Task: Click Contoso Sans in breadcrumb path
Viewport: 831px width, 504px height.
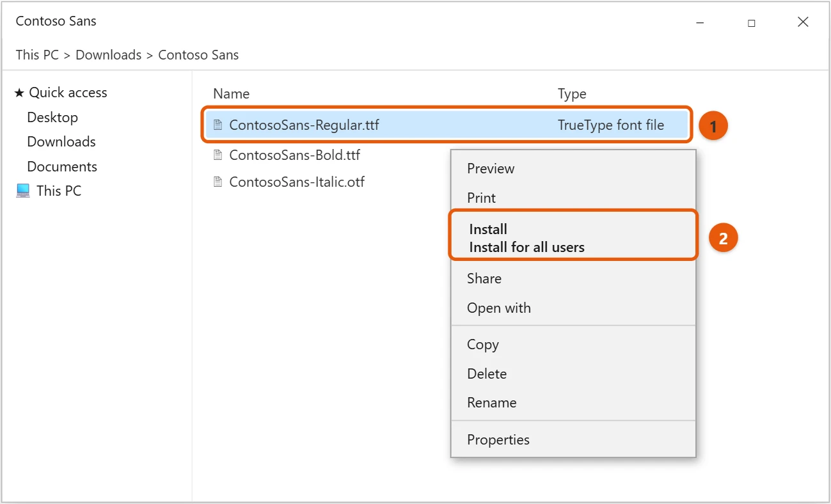Action: 198,55
